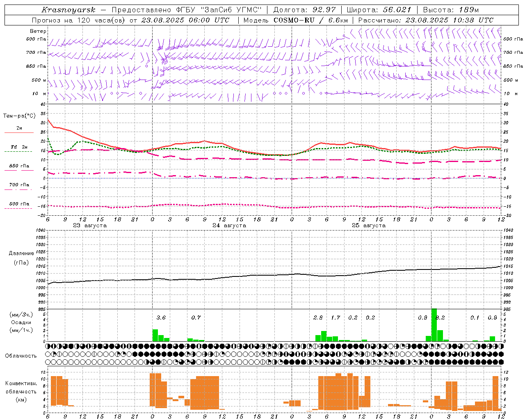Image resolution: width=525 pixels, height=420 pixels.
Task: Click the 3.6 precipitation total
Action: pyautogui.click(x=161, y=317)
